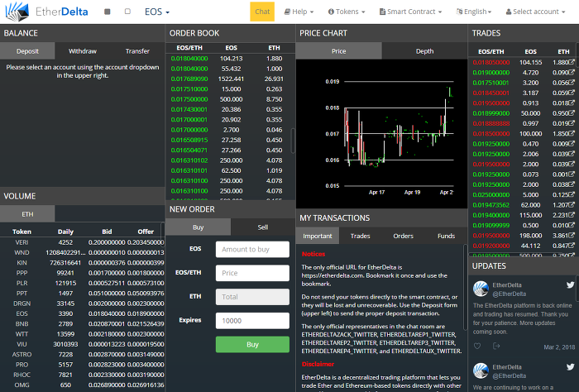Open the Tokens dropdown
Screen dimensions: 579x392
click(347, 12)
